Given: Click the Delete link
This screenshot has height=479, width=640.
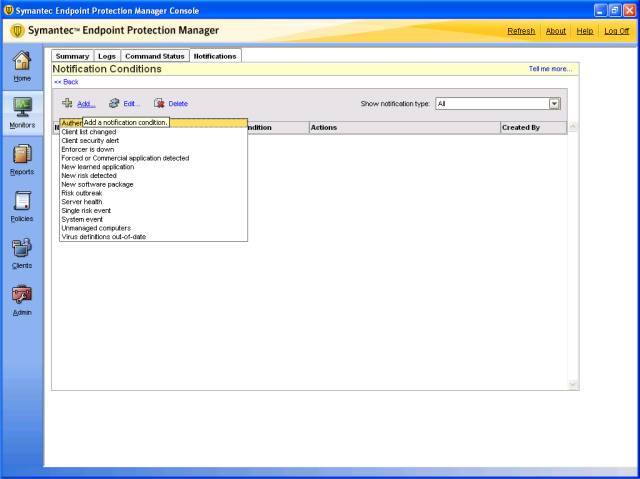Looking at the screenshot, I should [x=178, y=104].
